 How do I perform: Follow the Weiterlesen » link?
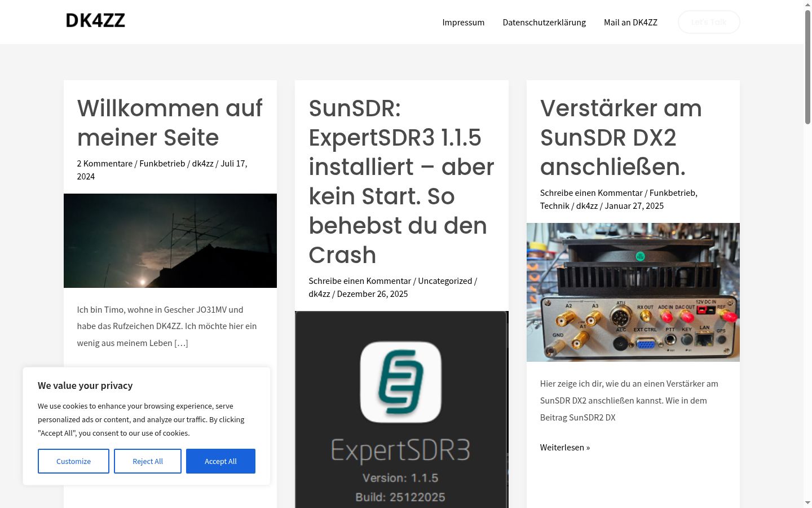click(565, 447)
